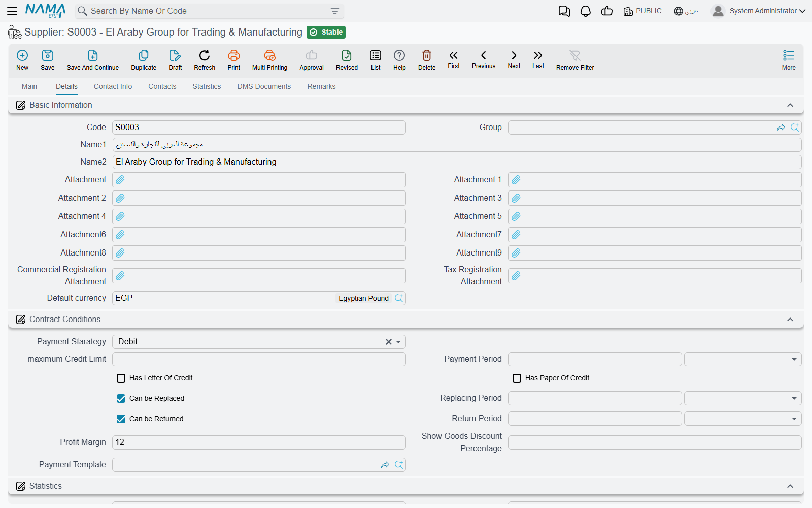Open notifications bell
The height and width of the screenshot is (508, 812).
[586, 11]
